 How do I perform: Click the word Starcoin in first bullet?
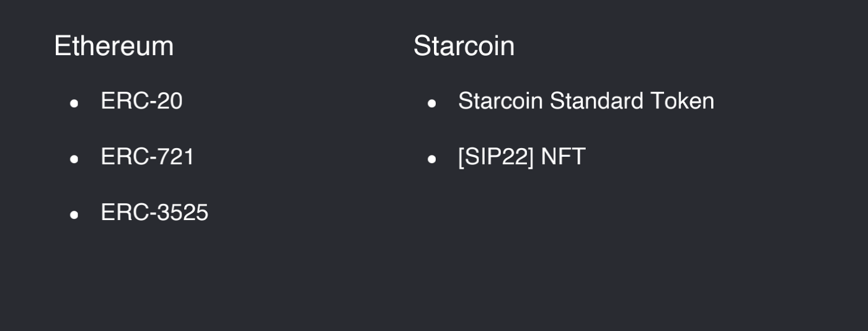point(501,101)
